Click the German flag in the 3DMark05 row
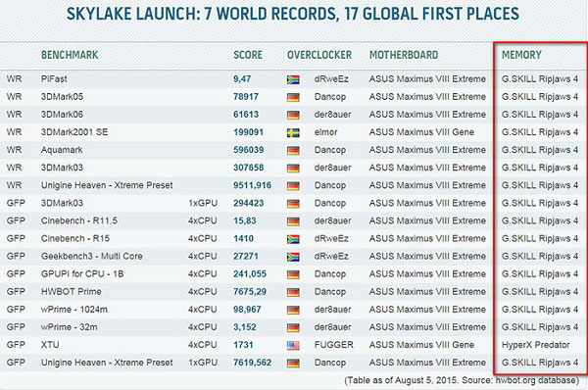This screenshot has height=390, width=588. tap(293, 98)
